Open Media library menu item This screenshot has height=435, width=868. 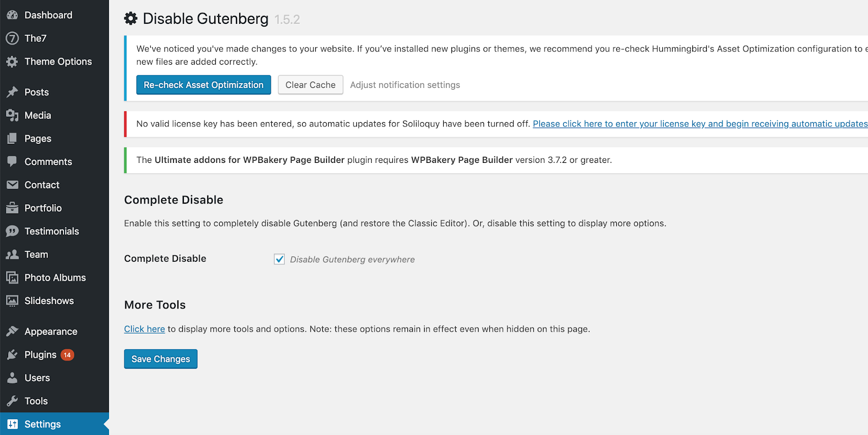click(54, 115)
